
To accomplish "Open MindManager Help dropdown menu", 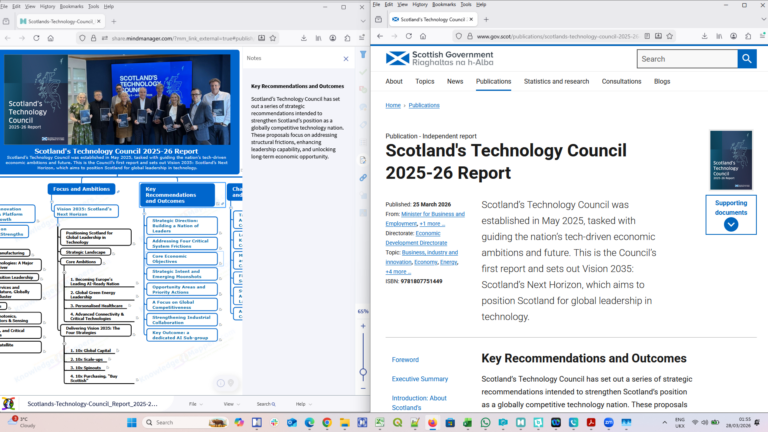I will point(303,404).
